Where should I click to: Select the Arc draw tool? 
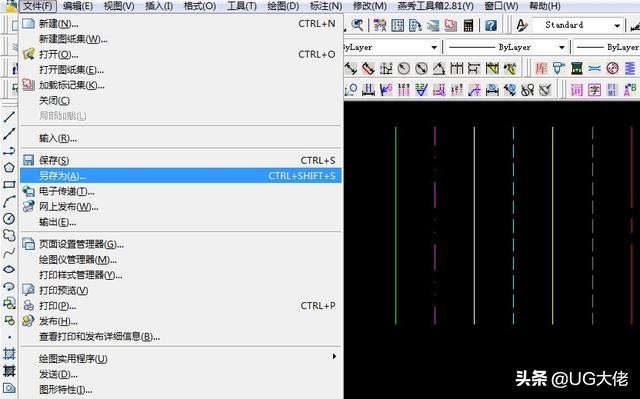pos(9,202)
